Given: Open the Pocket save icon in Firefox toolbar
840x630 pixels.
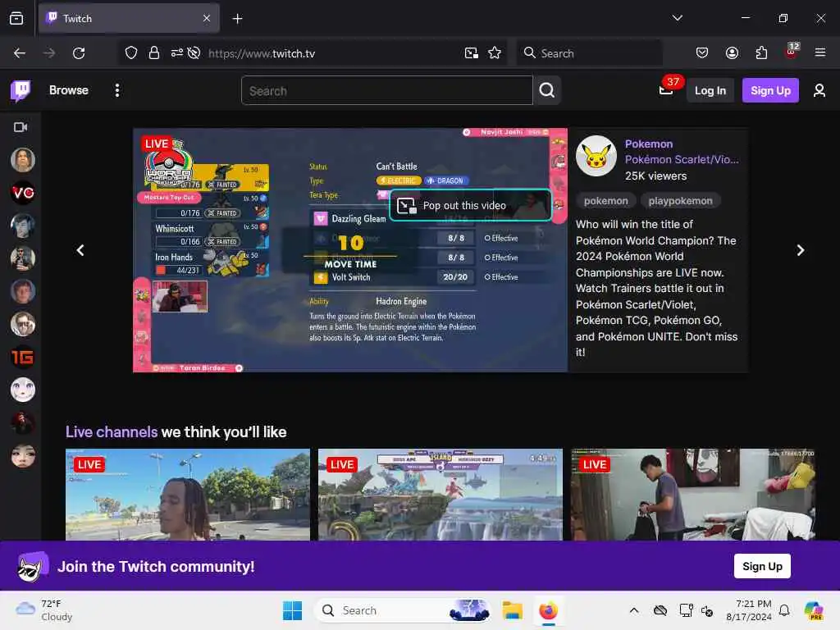Looking at the screenshot, I should 702,52.
